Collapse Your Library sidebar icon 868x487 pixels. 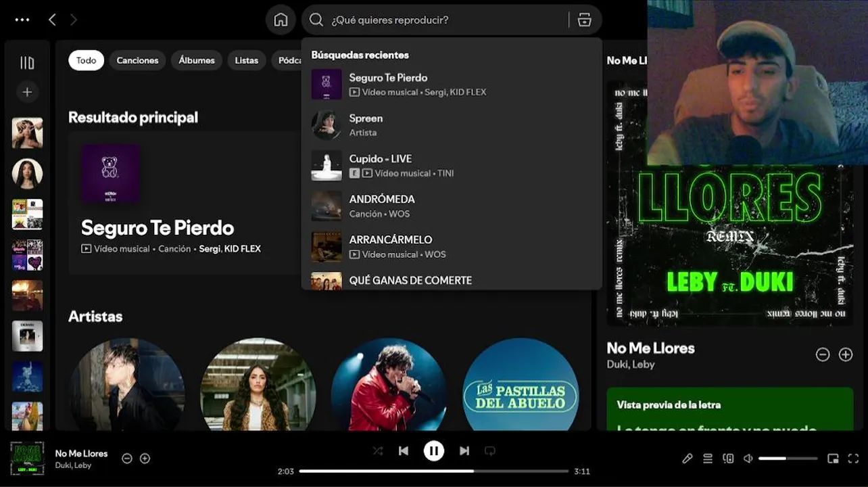[27, 63]
